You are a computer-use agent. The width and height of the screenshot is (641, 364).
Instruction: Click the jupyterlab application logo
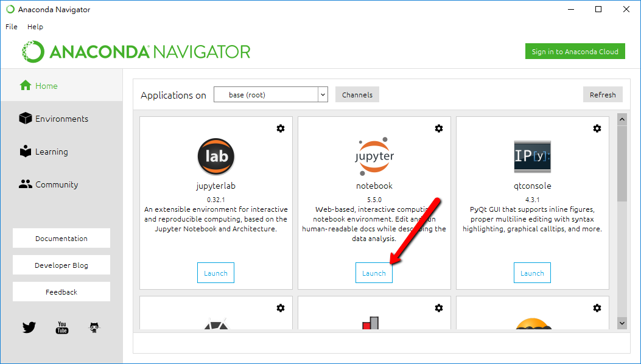click(216, 156)
